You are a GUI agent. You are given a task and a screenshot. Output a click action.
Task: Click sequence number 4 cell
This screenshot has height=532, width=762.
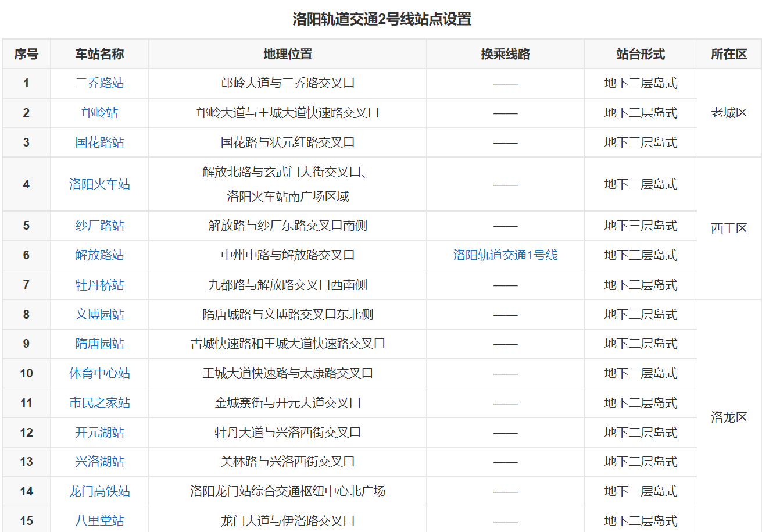26,184
